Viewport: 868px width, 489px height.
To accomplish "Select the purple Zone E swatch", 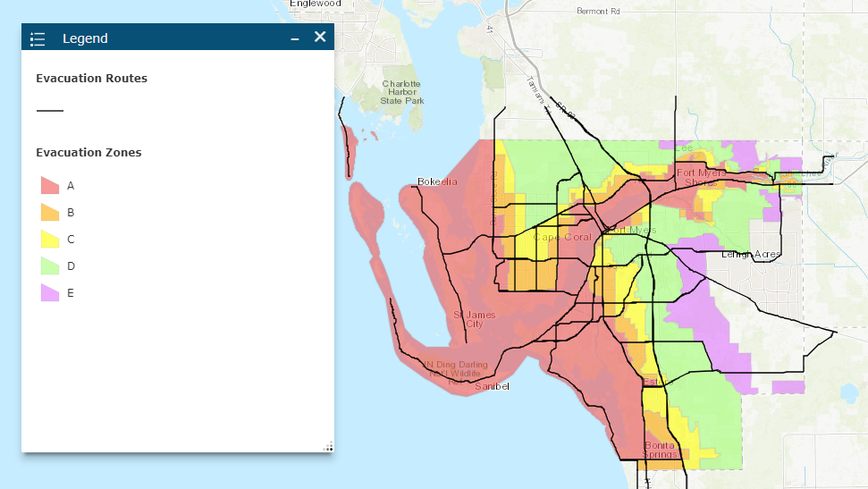I will [50, 293].
